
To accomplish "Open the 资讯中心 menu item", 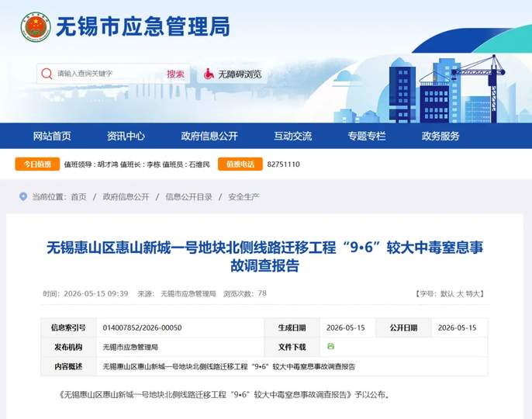I will click(126, 136).
